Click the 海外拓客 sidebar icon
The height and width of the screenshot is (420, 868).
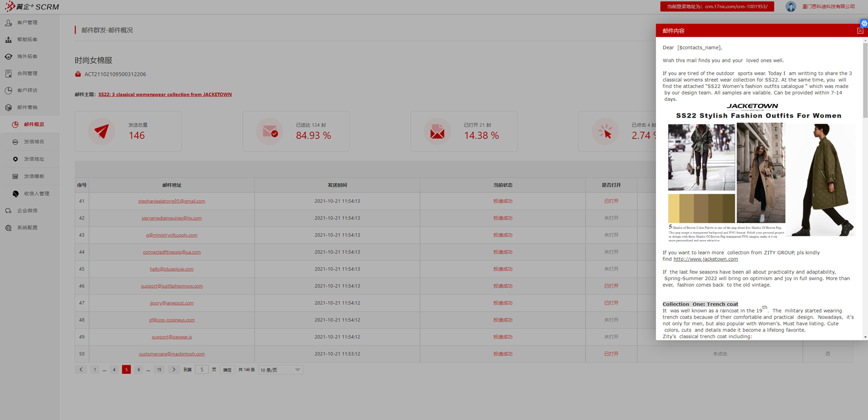click(8, 56)
